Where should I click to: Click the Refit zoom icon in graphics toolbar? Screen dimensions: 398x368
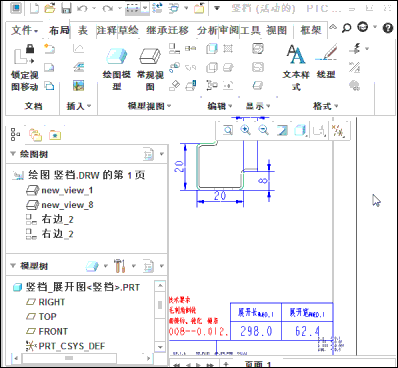click(x=228, y=130)
